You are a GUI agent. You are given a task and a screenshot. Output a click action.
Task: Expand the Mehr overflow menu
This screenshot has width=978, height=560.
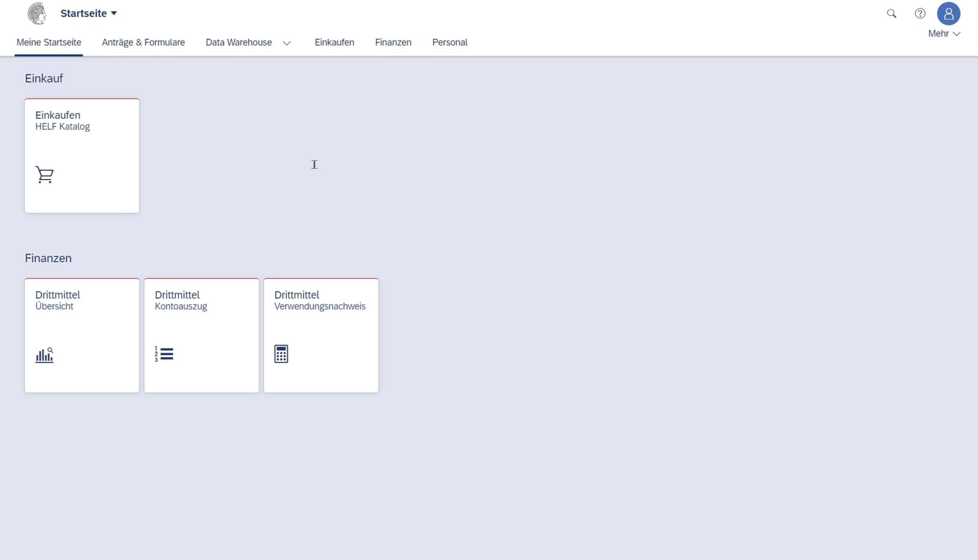pyautogui.click(x=944, y=34)
